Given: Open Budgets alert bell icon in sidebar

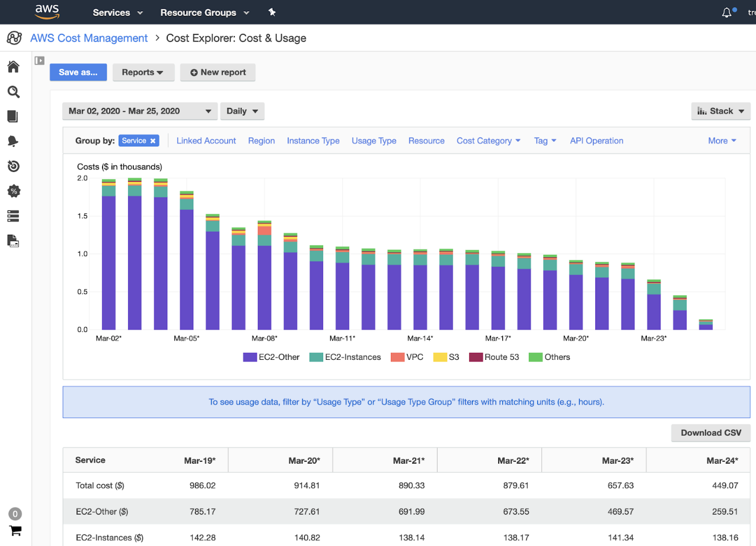Looking at the screenshot, I should (x=14, y=141).
